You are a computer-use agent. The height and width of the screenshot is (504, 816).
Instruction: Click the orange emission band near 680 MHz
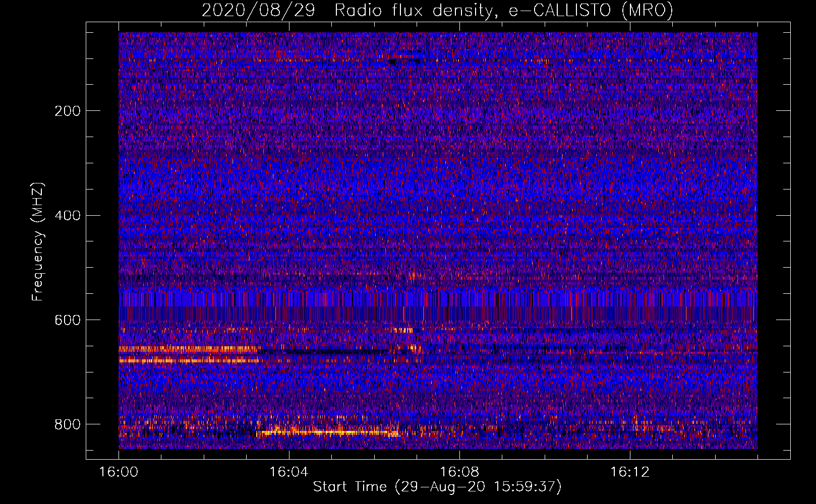coord(189,360)
